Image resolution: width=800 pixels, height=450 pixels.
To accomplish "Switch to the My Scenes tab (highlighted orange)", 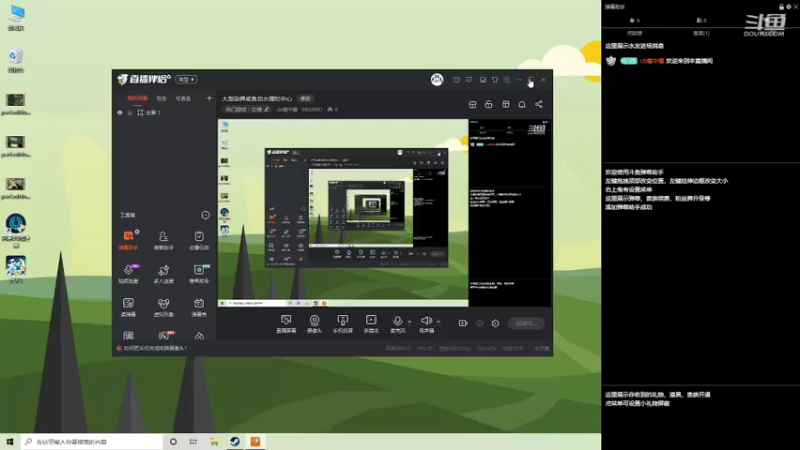I will [137, 98].
